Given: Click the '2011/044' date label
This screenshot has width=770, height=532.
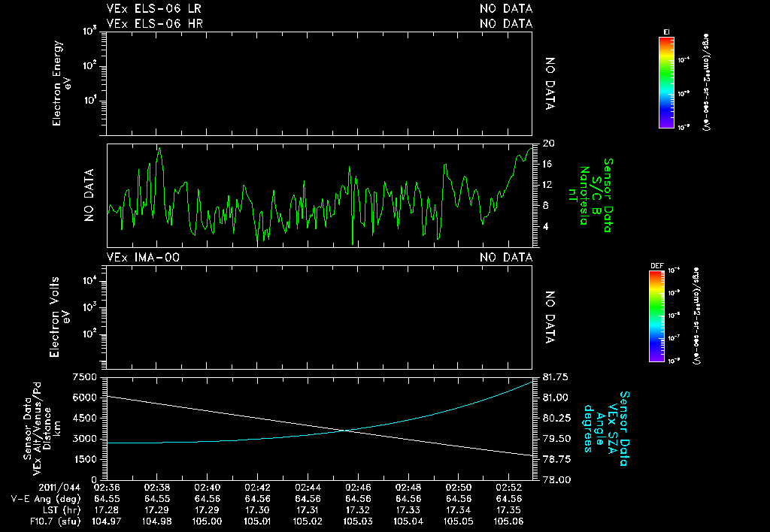Looking at the screenshot, I should tap(59, 488).
